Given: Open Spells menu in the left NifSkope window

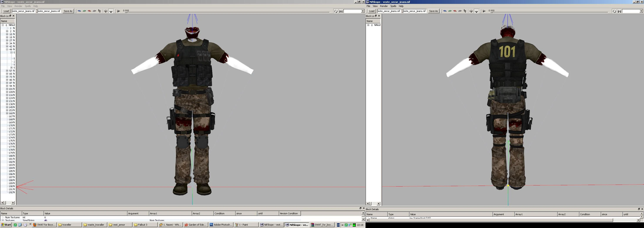Looking at the screenshot, I should 28,6.
